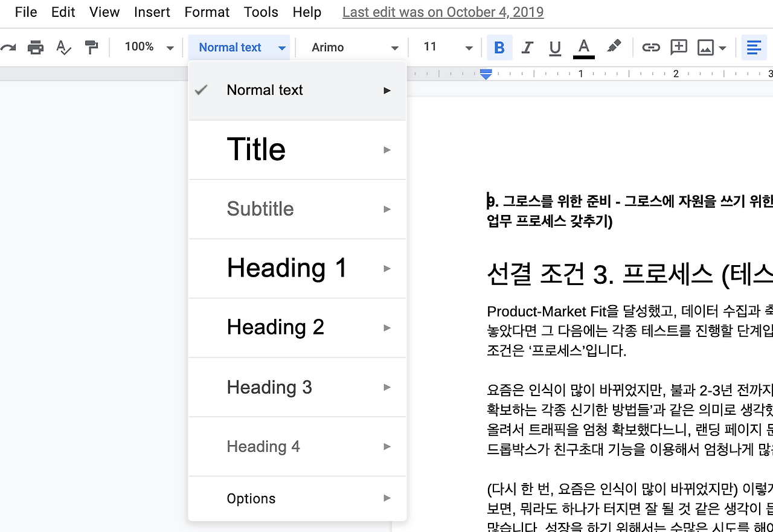The height and width of the screenshot is (532, 773).
Task: Insert a link with chain icon
Action: 650,47
